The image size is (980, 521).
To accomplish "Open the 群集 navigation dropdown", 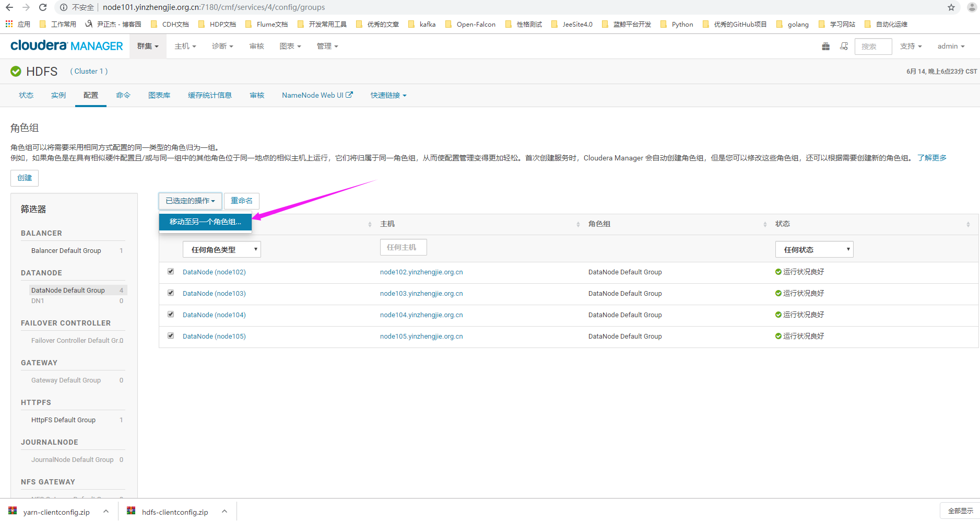I will pyautogui.click(x=148, y=46).
